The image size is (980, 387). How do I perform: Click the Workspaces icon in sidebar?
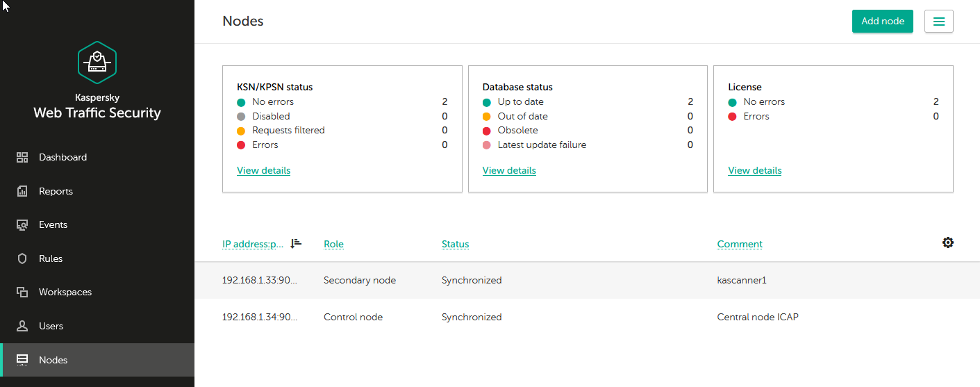(22, 293)
